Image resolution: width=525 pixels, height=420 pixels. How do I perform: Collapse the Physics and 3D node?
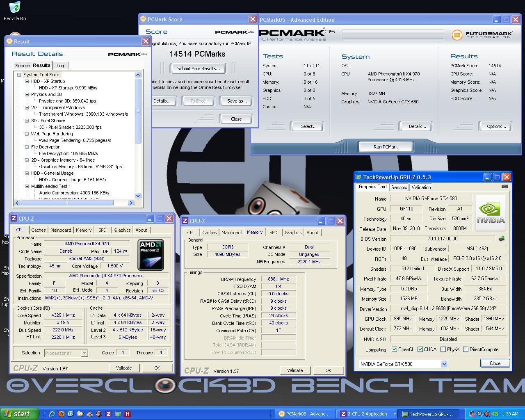click(27, 94)
